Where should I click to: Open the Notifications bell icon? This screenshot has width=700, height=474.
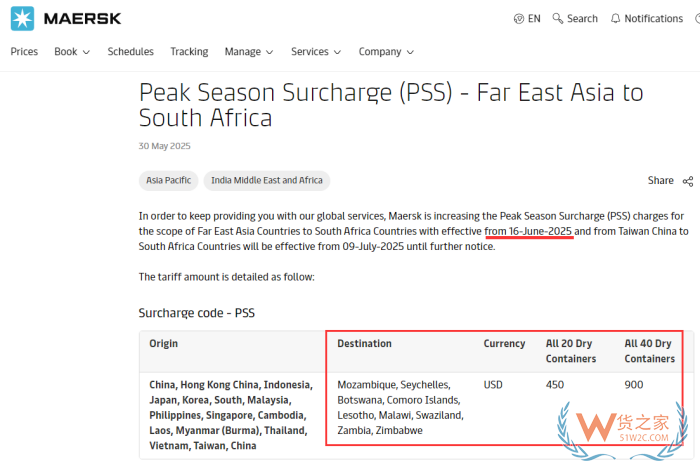pyautogui.click(x=616, y=18)
